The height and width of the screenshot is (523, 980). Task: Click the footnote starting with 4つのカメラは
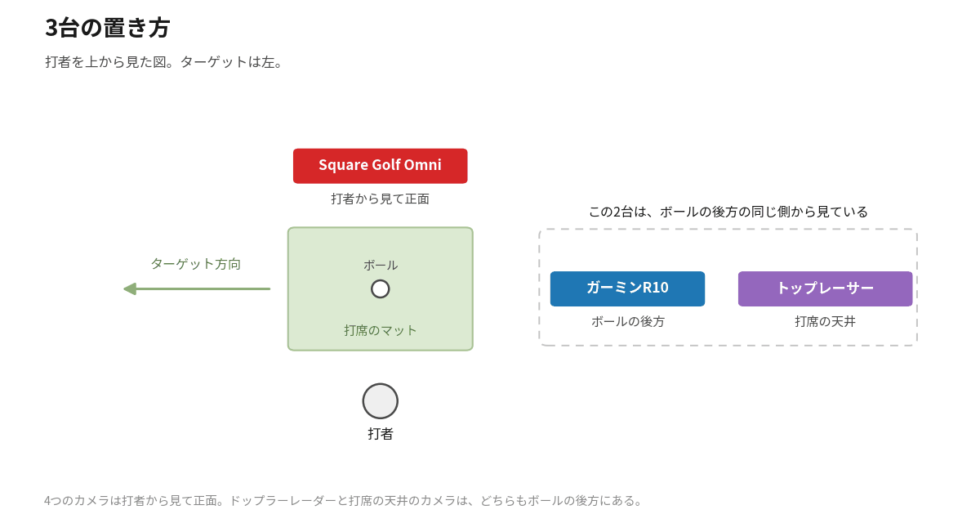click(344, 500)
